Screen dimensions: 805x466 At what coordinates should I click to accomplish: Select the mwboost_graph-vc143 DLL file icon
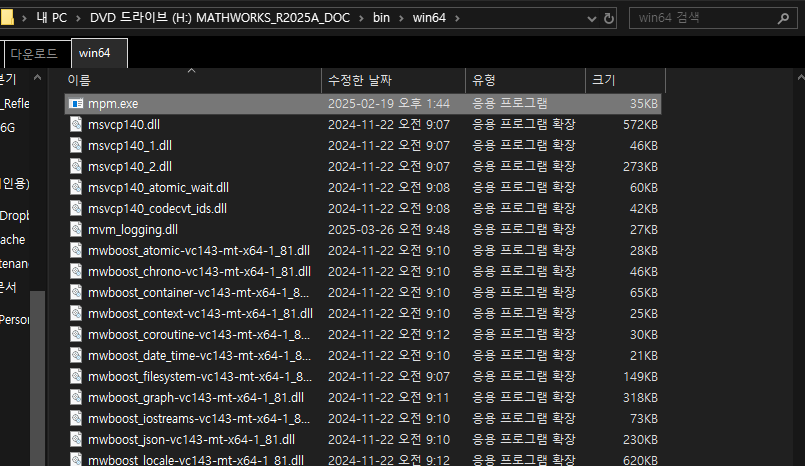pyautogui.click(x=76, y=397)
